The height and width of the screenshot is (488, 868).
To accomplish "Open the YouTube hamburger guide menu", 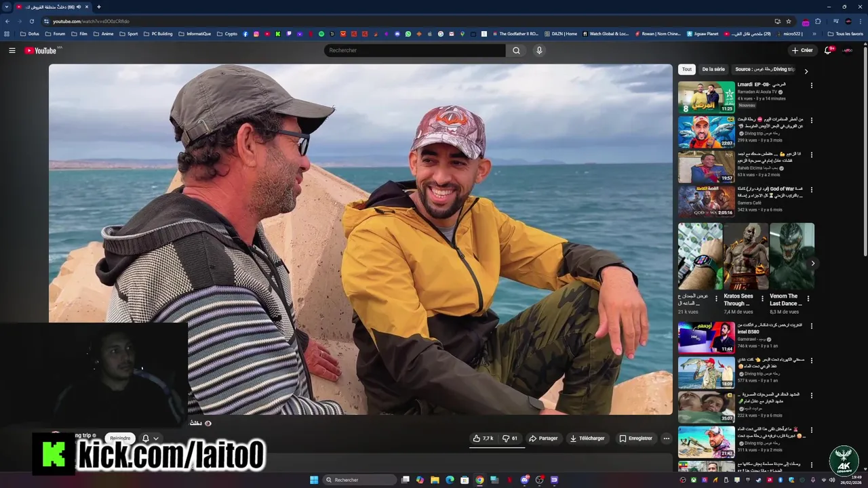I will click(12, 50).
